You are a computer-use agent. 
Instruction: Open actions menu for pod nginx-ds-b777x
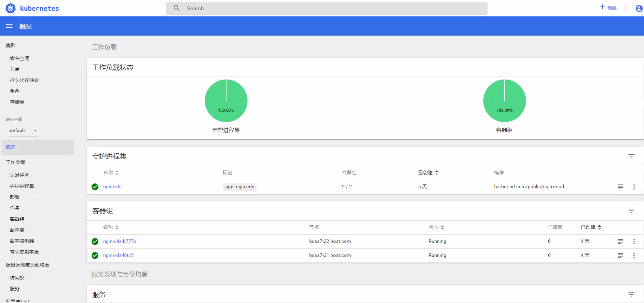(634, 242)
